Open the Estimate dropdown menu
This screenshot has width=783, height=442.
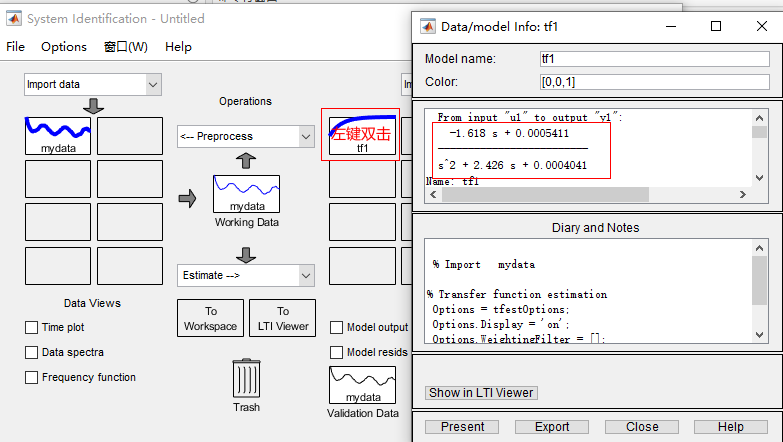pos(245,274)
